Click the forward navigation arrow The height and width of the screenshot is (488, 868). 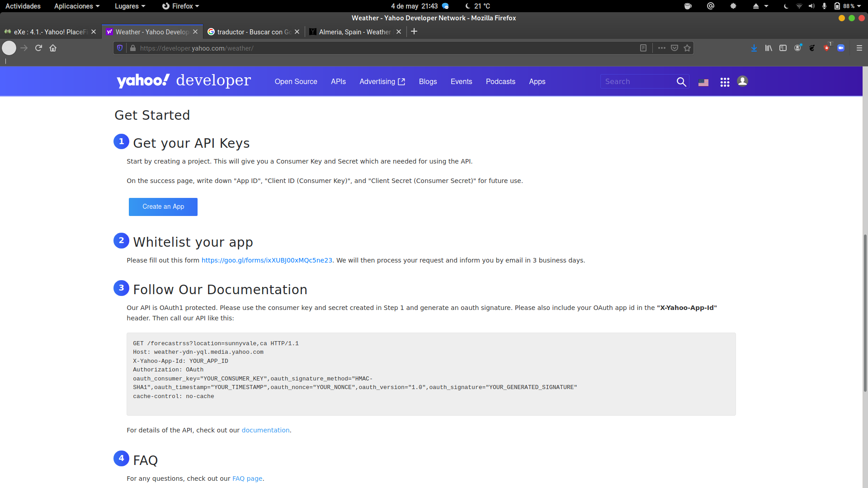[24, 48]
